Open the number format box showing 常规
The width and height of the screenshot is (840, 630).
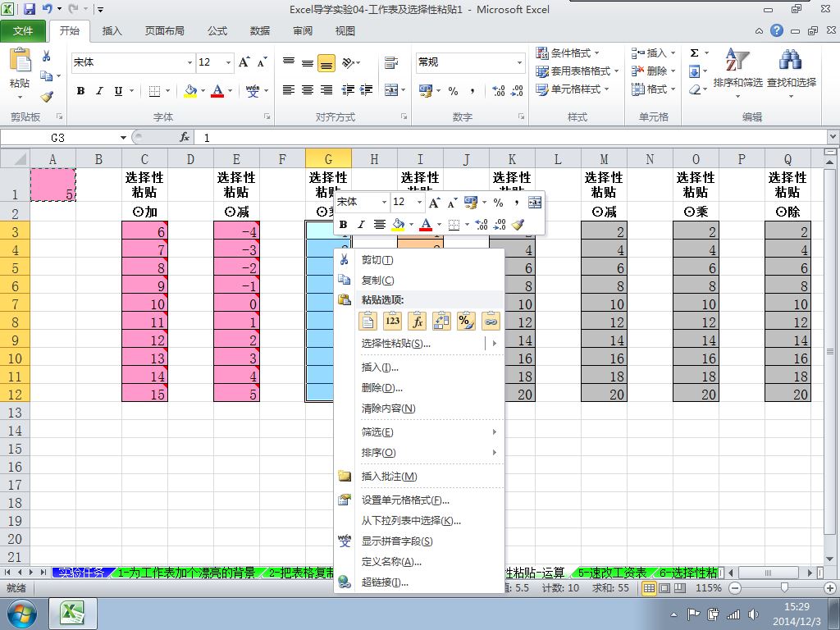click(x=470, y=62)
